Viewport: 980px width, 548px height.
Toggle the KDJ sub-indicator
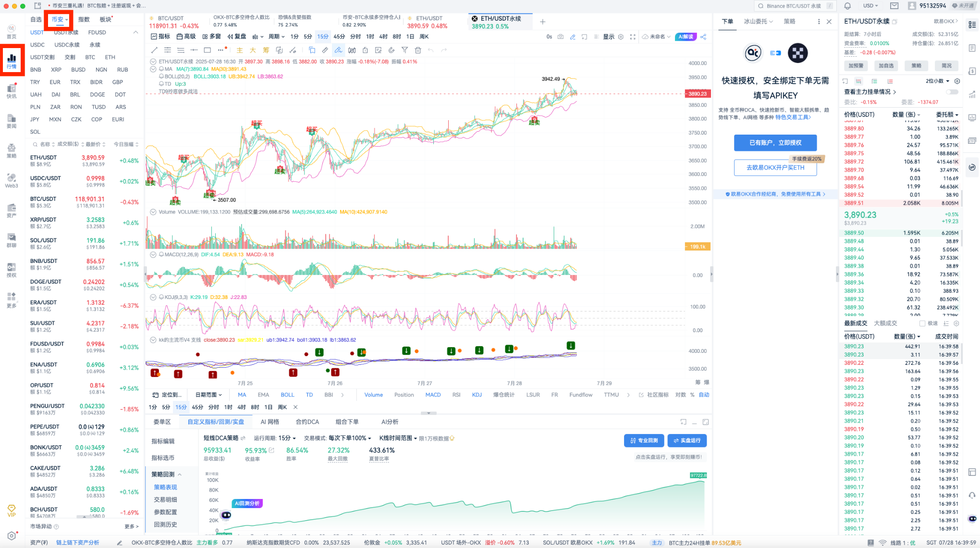point(477,395)
